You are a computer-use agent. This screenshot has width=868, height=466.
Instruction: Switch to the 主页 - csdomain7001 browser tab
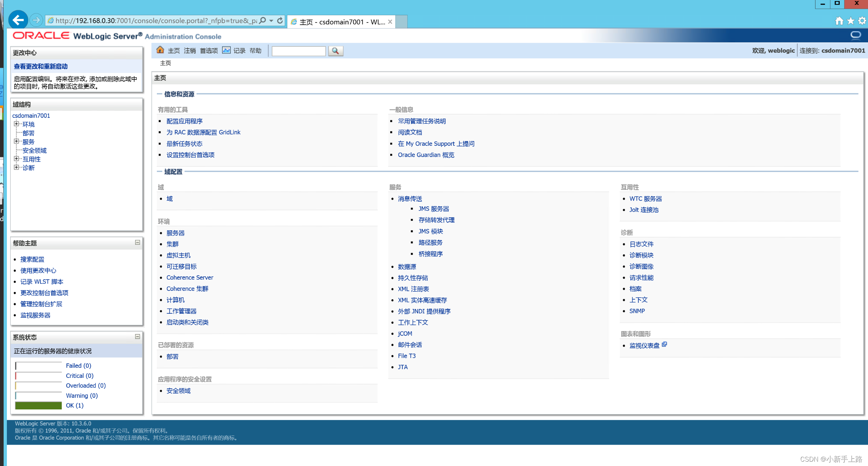pyautogui.click(x=341, y=22)
